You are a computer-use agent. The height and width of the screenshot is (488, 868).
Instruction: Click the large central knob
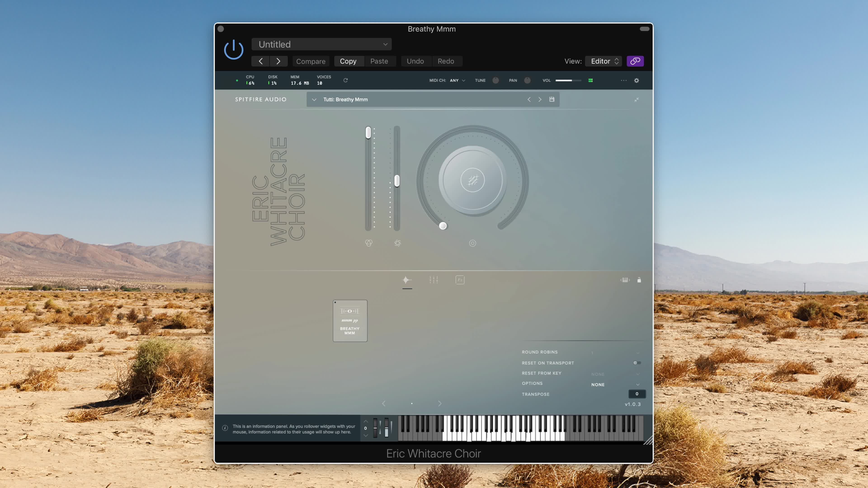(x=472, y=180)
